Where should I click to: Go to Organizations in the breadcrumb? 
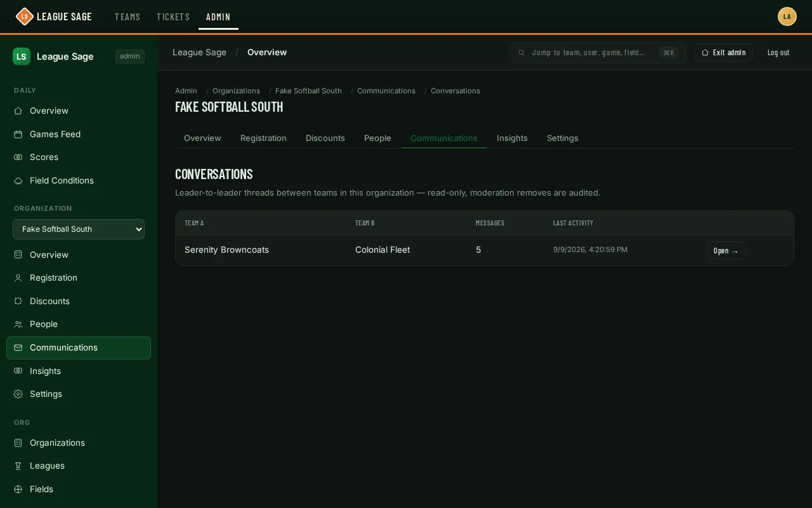(x=236, y=91)
